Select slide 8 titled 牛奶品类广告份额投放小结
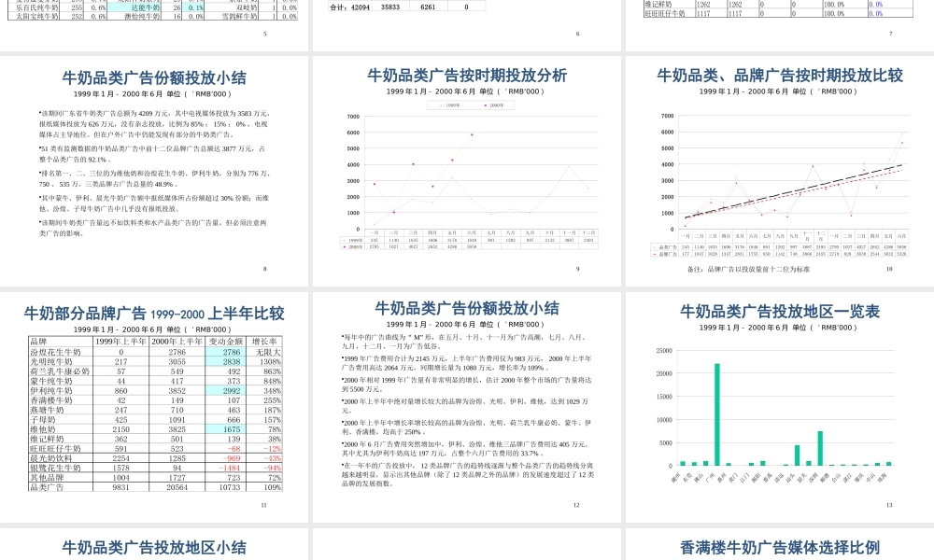This screenshot has height=560, width=934. click(154, 172)
